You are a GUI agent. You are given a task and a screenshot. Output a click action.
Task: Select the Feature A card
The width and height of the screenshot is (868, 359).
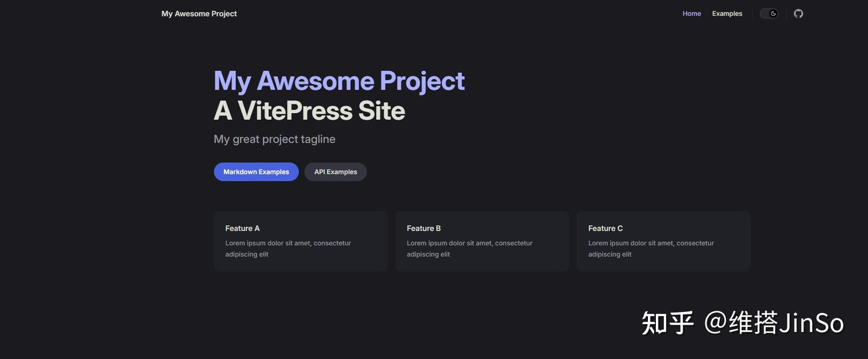(301, 241)
